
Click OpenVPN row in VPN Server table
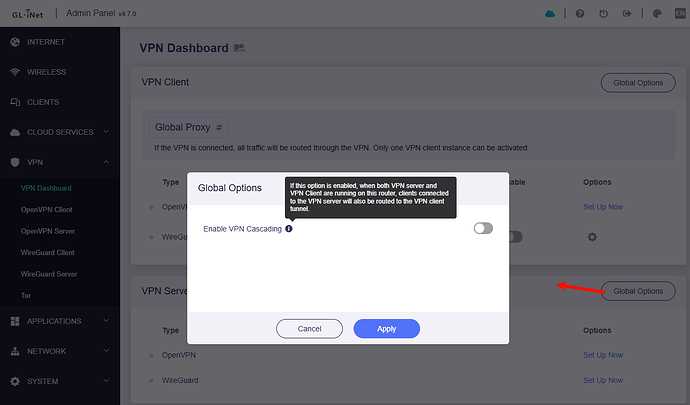408,355
